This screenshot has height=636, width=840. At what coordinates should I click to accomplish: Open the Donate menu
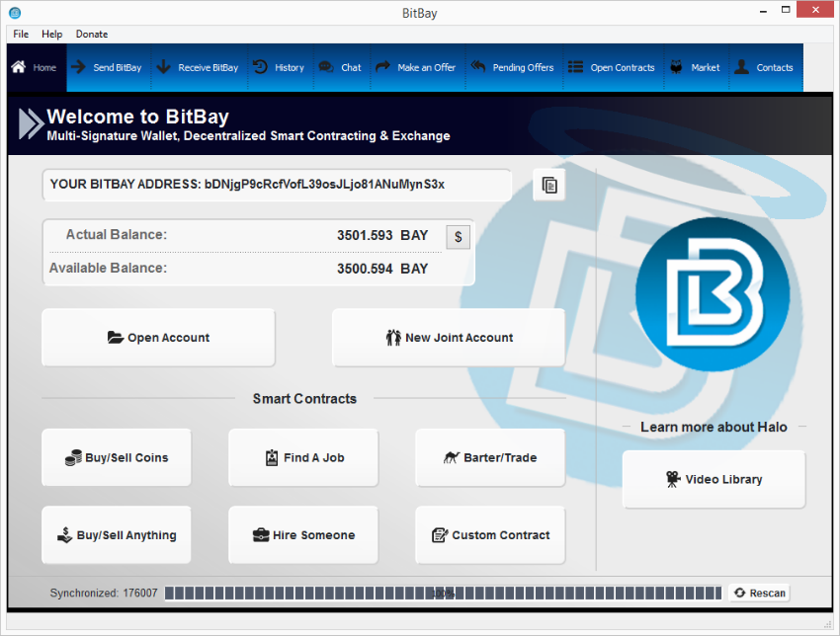[92, 34]
